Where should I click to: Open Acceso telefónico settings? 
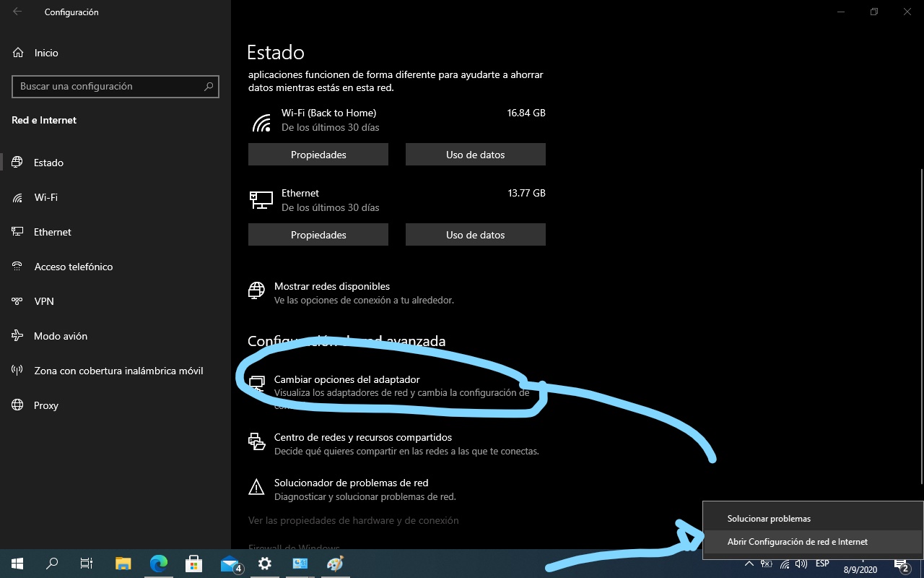coord(74,266)
